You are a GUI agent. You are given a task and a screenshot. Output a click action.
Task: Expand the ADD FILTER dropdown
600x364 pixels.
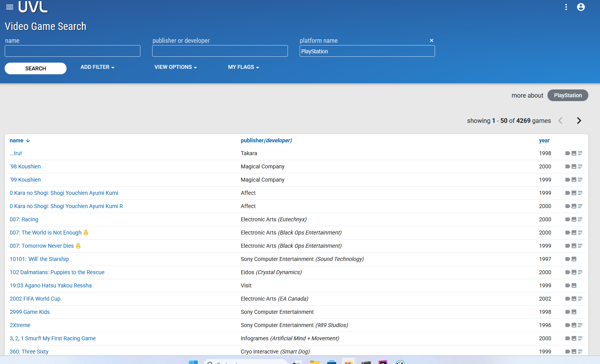(x=97, y=67)
